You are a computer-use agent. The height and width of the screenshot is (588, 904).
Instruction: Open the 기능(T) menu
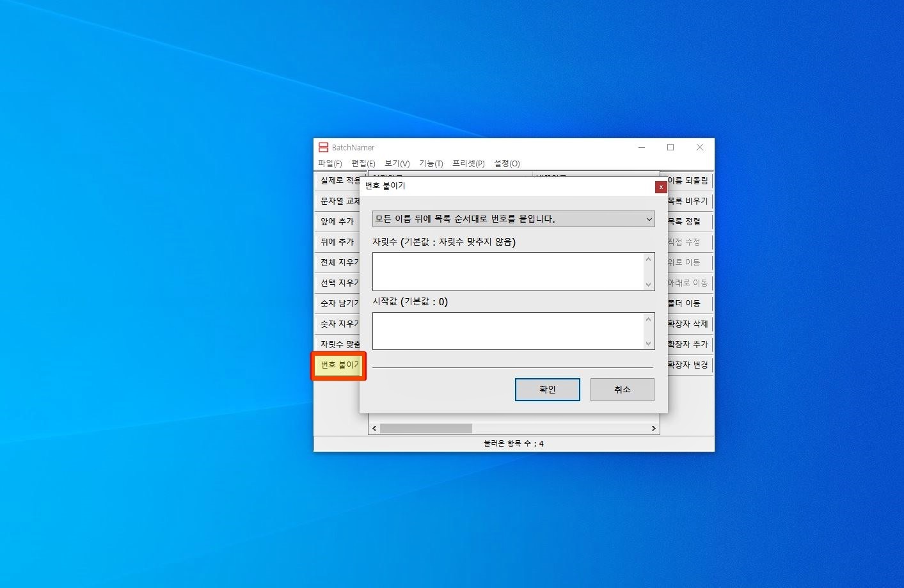click(431, 164)
